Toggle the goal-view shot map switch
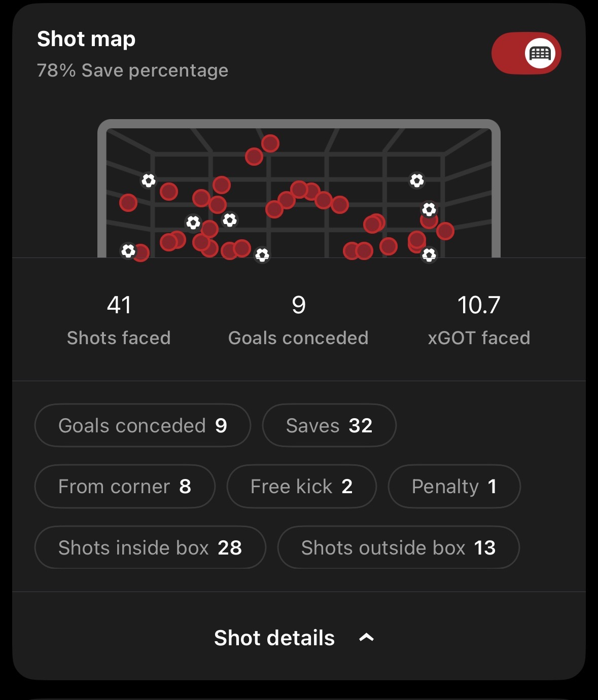 coord(526,53)
